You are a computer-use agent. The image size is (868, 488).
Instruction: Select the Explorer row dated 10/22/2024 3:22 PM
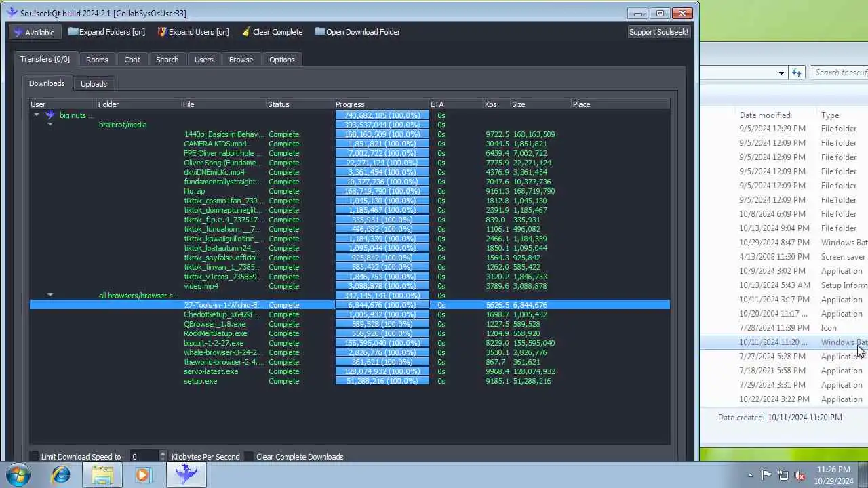[x=785, y=399]
